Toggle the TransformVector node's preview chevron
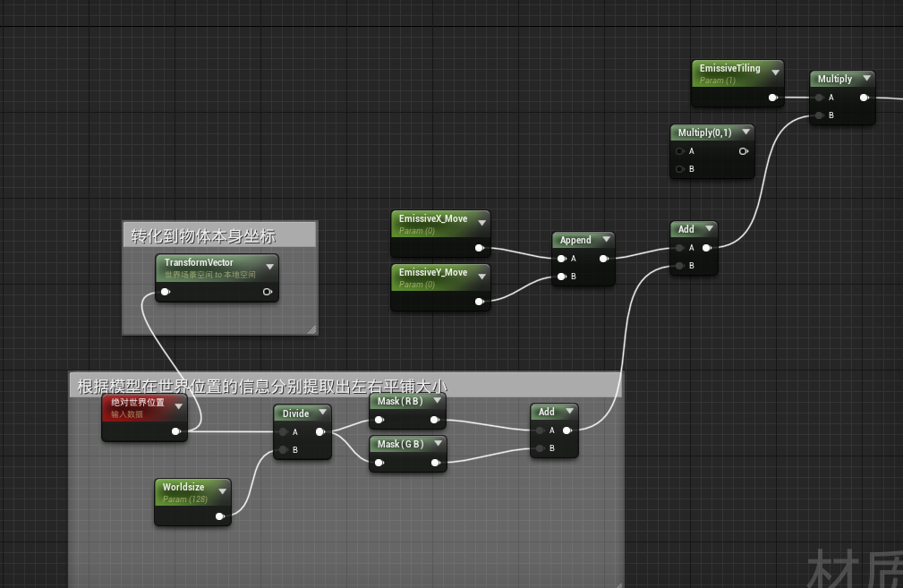 pos(269,267)
